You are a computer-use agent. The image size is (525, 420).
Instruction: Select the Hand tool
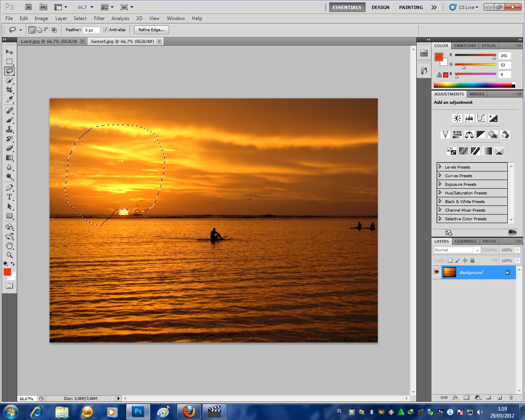9,245
